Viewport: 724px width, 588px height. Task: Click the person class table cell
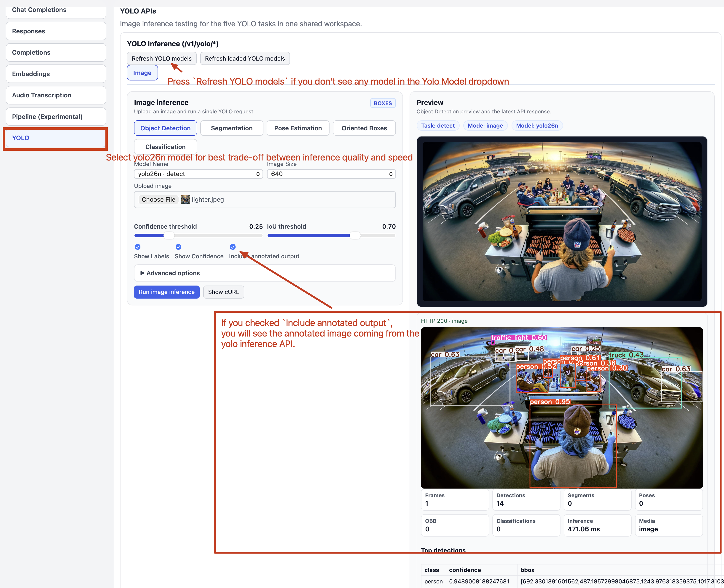pyautogui.click(x=433, y=582)
